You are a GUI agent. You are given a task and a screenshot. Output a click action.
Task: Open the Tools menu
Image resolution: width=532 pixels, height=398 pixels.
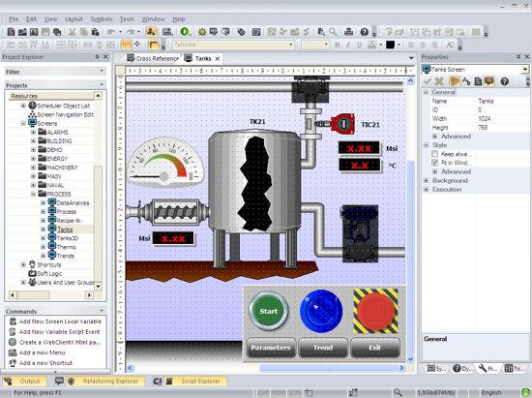[x=127, y=19]
